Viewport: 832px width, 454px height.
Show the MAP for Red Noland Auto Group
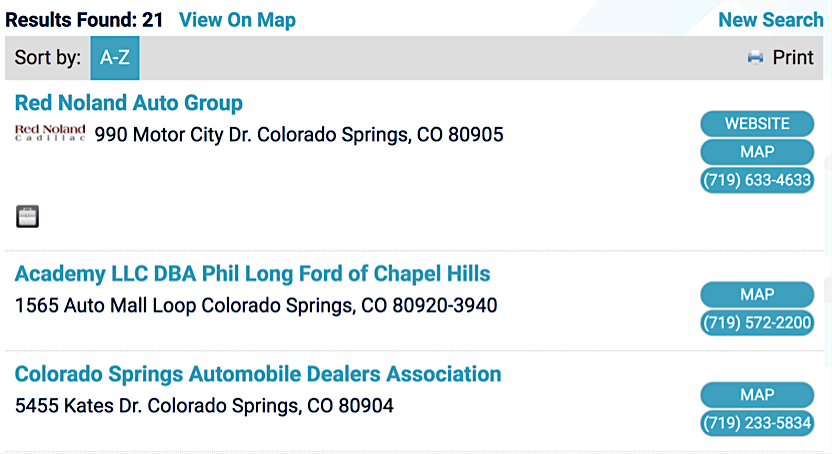tap(757, 152)
